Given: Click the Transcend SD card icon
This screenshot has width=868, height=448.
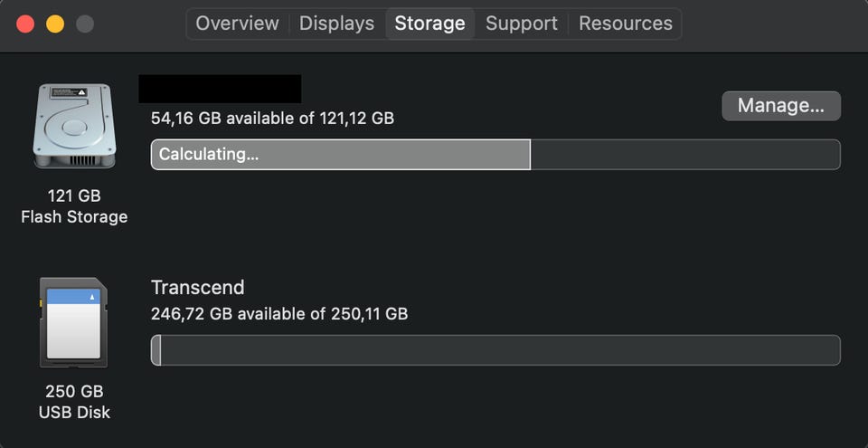Looking at the screenshot, I should coord(74,322).
